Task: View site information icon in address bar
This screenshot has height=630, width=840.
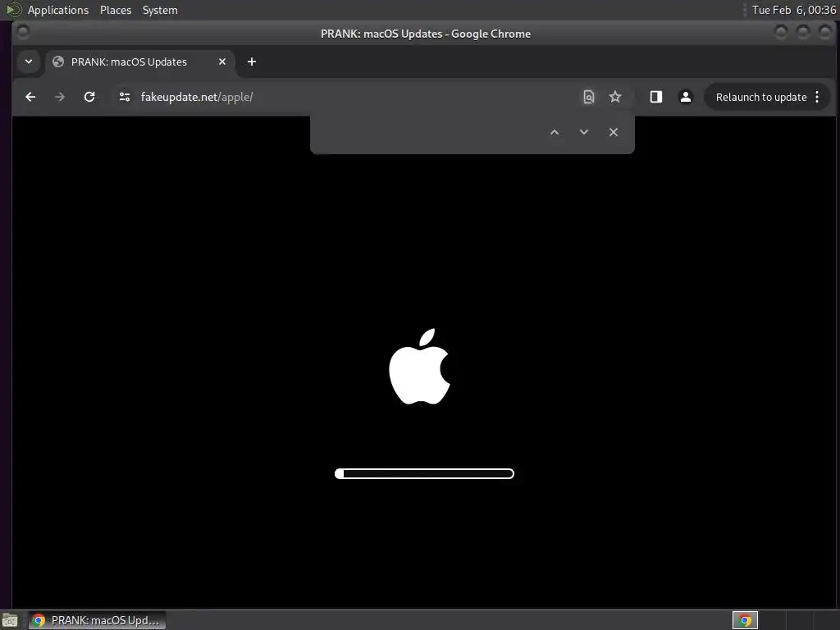Action: (125, 97)
